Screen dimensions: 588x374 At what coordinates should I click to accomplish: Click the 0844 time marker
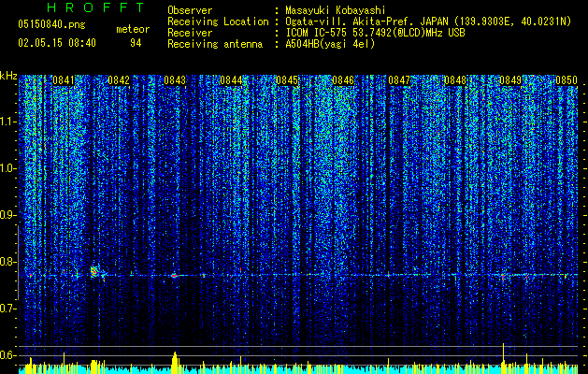231,80
